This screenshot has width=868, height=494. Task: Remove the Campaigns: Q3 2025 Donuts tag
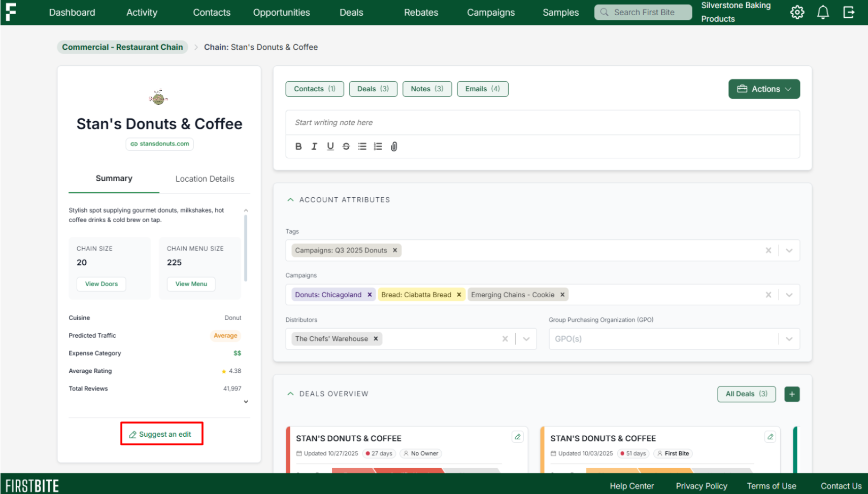pyautogui.click(x=395, y=251)
